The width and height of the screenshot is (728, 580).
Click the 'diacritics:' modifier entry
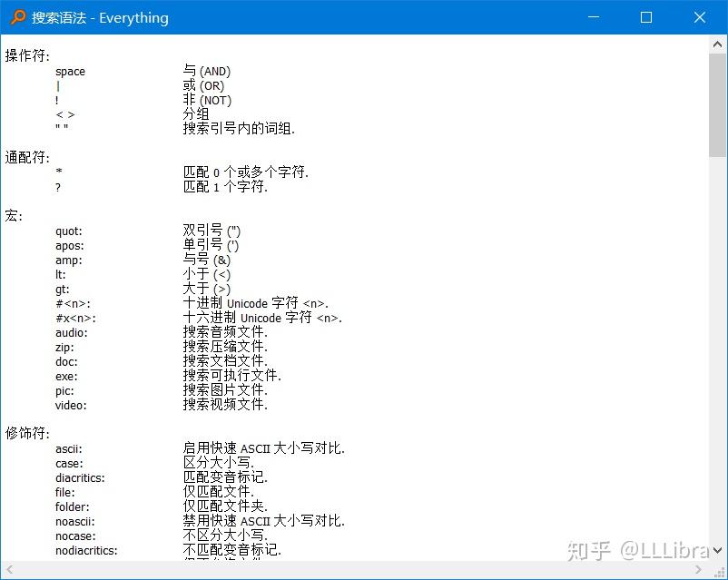[80, 477]
